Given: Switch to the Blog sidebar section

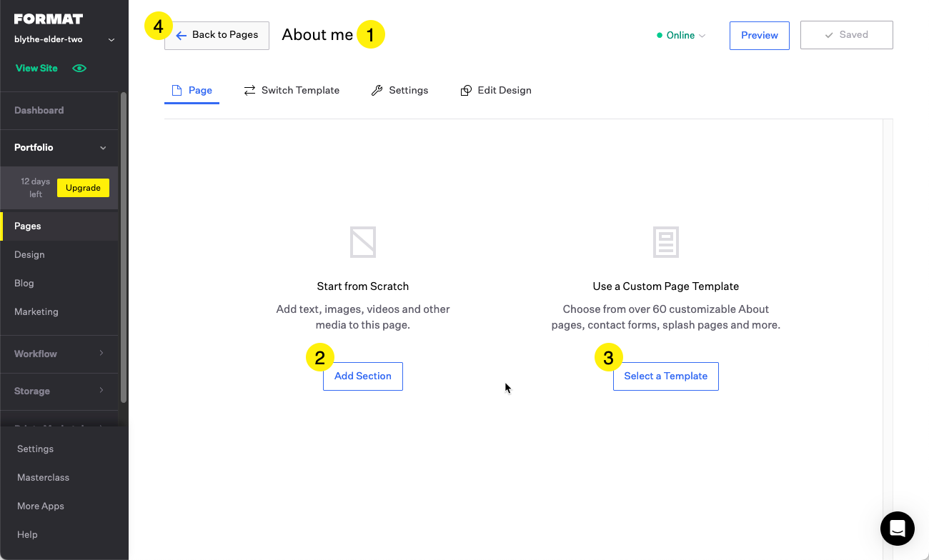Looking at the screenshot, I should coord(24,283).
